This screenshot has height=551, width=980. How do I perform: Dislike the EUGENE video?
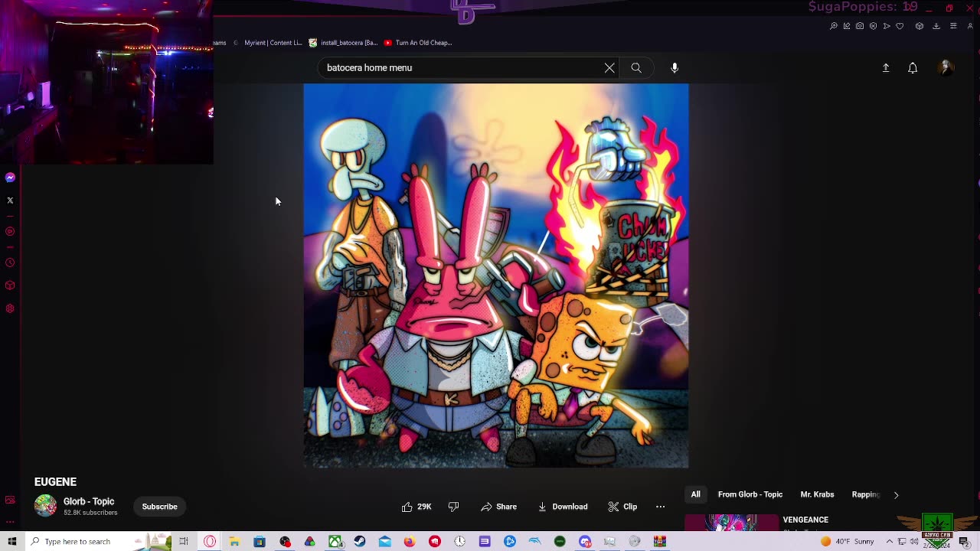click(x=453, y=507)
